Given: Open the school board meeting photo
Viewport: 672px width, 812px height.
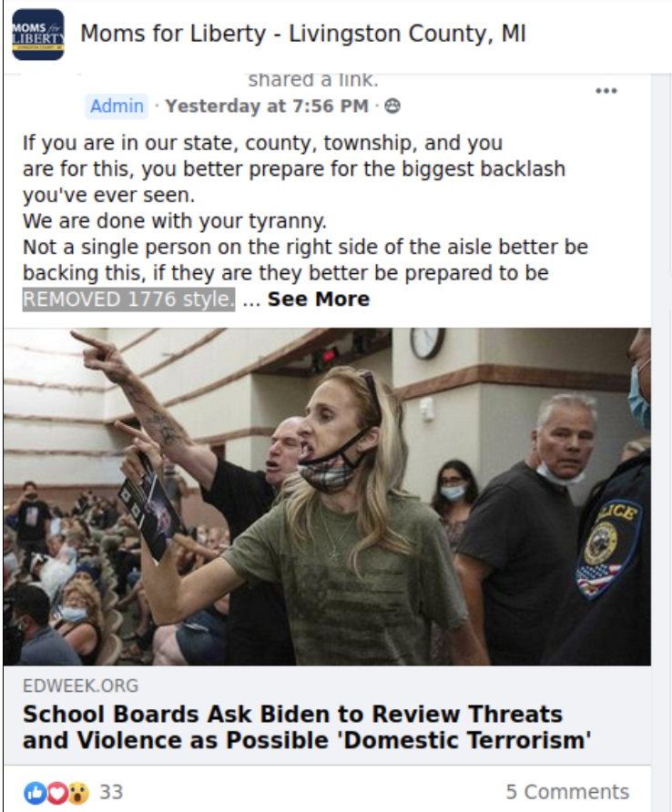Looking at the screenshot, I should pos(327,497).
